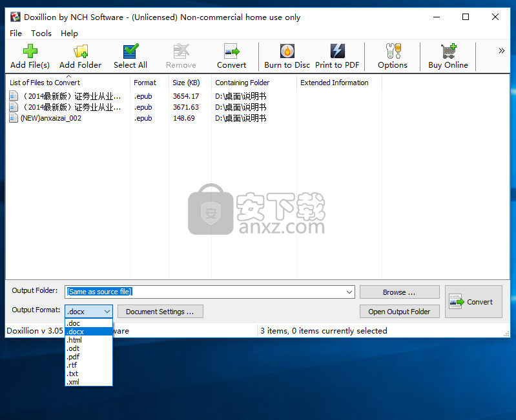This screenshot has height=420, width=516.
Task: Open Options with the tools icon
Action: click(393, 51)
